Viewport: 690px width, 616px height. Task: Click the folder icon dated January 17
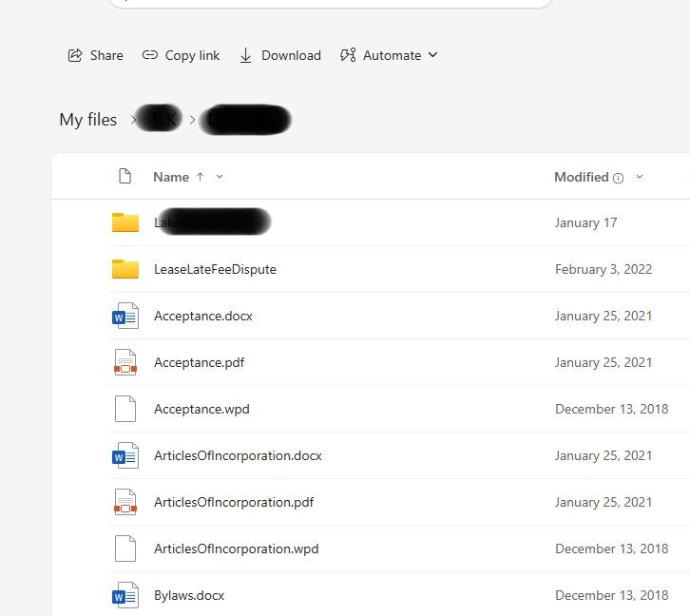click(125, 222)
